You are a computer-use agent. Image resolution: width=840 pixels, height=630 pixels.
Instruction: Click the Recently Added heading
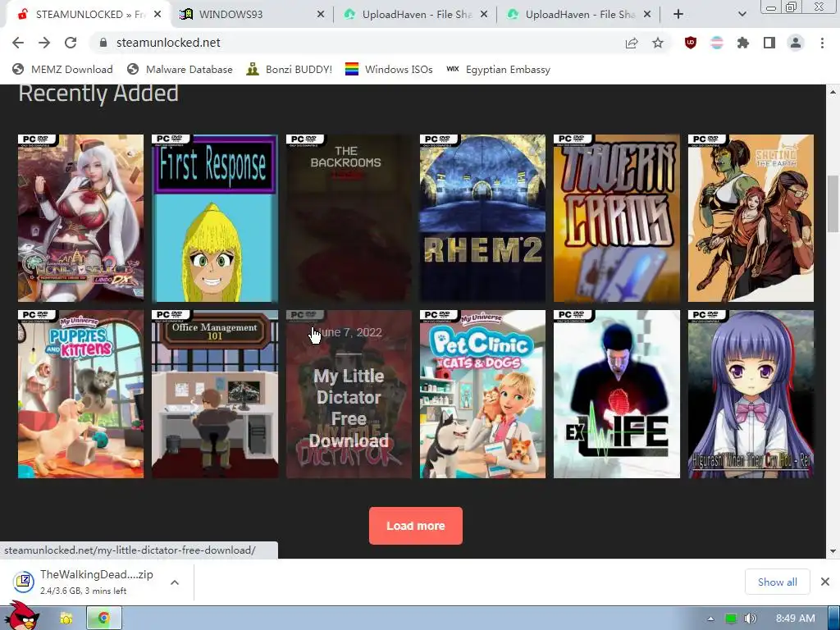point(98,94)
